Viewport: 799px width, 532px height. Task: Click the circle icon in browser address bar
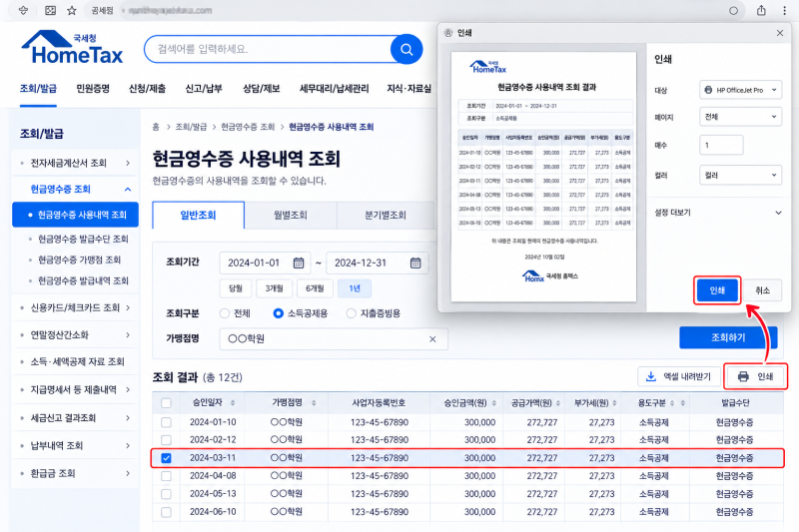tap(733, 11)
